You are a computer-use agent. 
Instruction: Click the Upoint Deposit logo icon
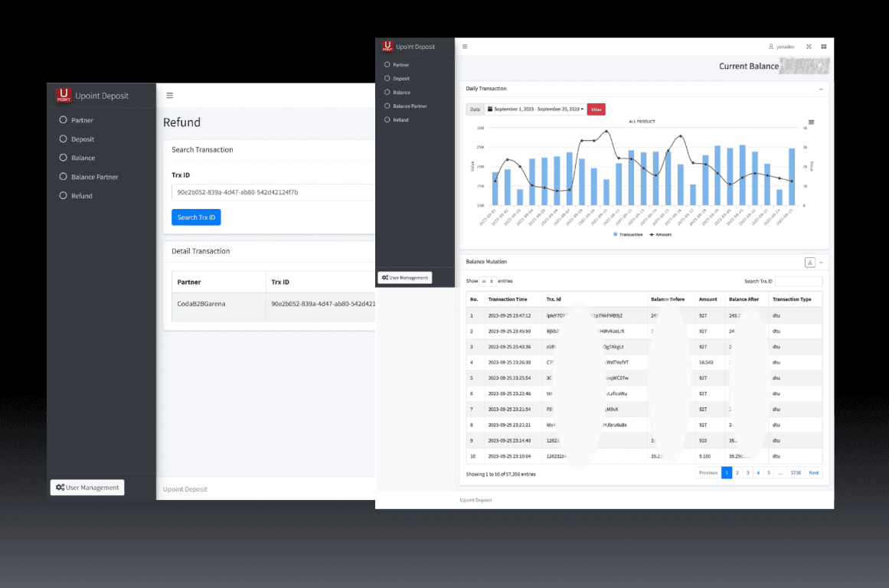[388, 46]
